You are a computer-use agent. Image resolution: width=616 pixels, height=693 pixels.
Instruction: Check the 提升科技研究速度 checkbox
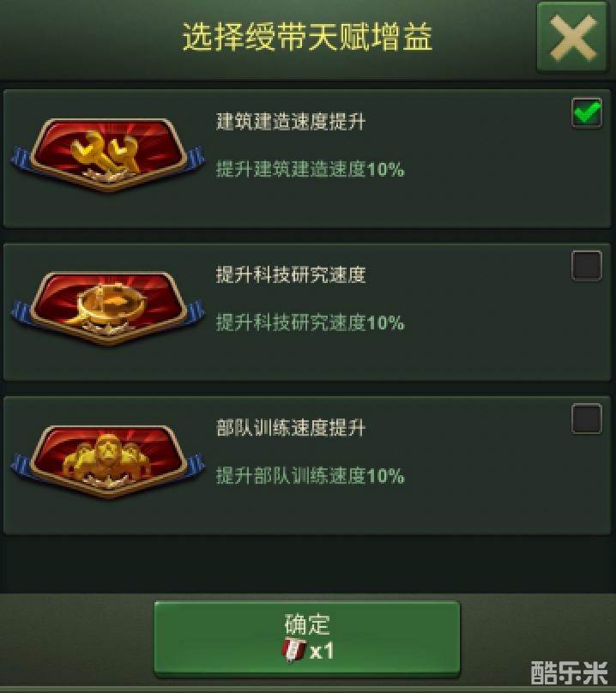[586, 266]
